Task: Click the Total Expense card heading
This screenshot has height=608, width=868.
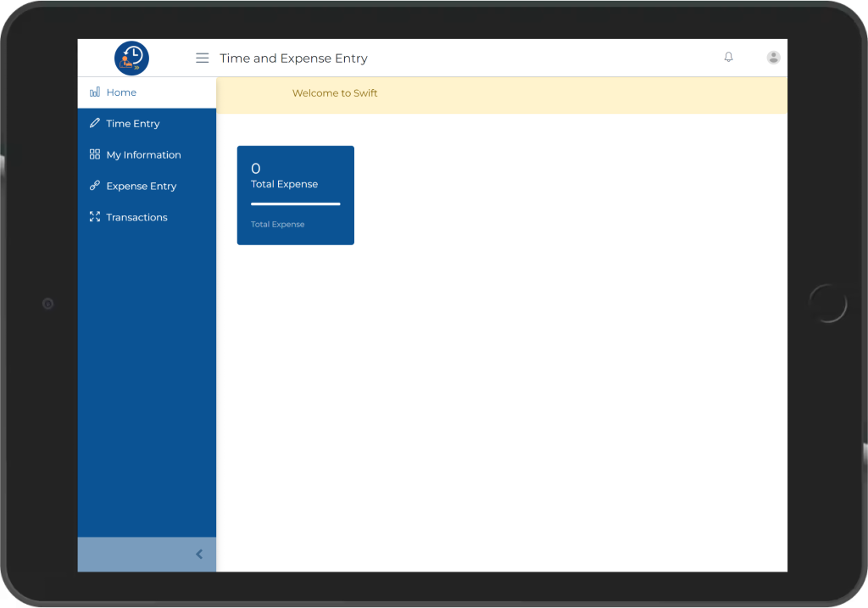Action: click(284, 185)
